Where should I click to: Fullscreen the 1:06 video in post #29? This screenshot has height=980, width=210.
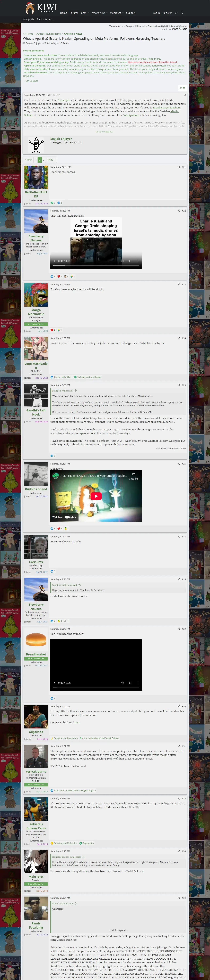click(130, 683)
